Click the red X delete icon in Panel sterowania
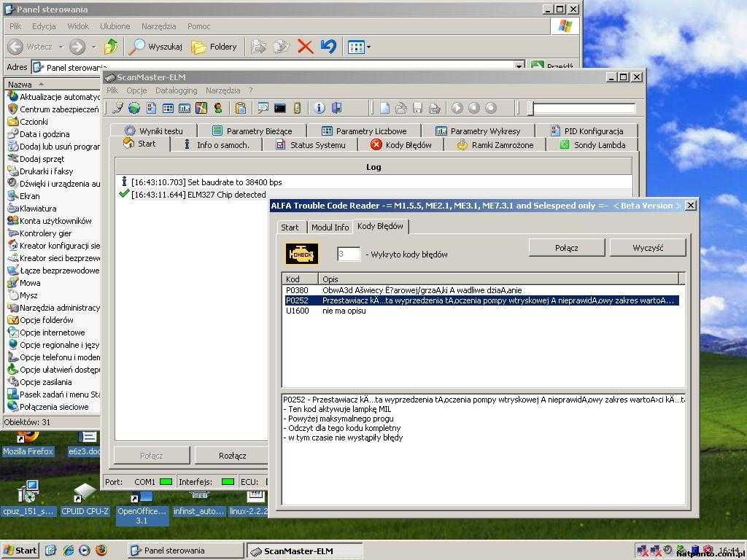The width and height of the screenshot is (747, 560). [306, 46]
